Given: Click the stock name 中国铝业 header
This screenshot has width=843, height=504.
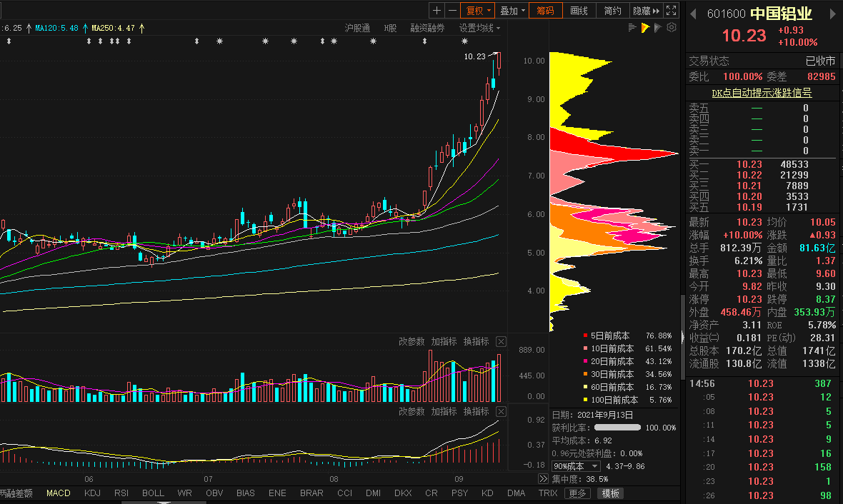Looking at the screenshot, I should (781, 14).
